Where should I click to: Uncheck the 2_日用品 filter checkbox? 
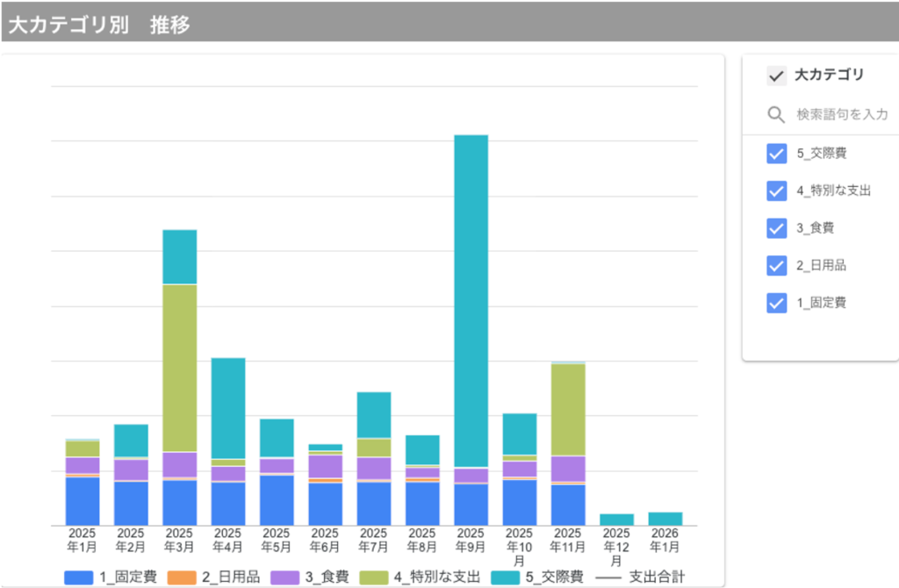(x=776, y=265)
